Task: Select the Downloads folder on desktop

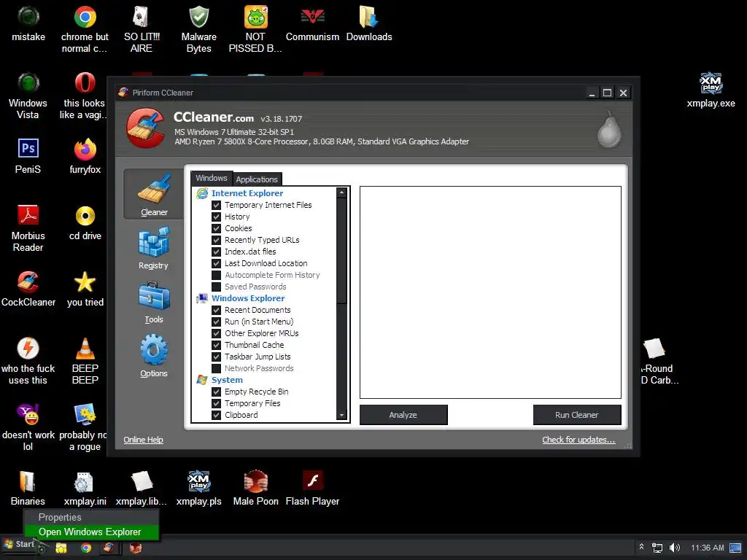Action: click(x=369, y=24)
